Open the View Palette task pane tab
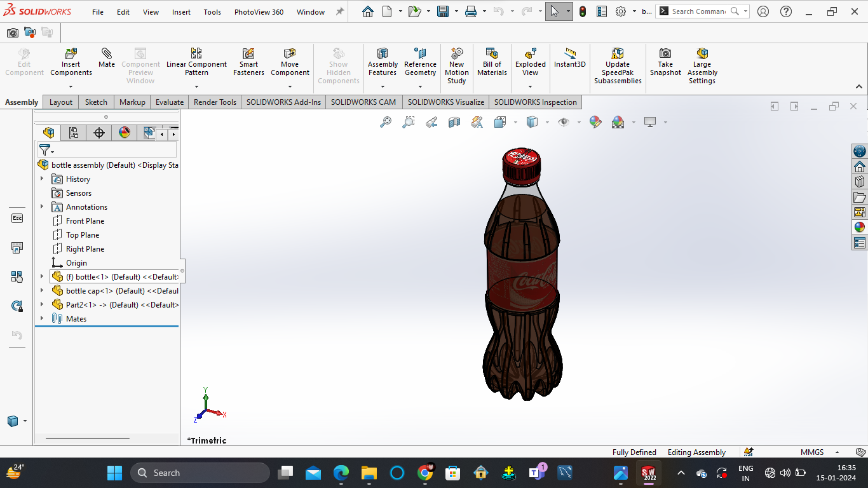Image resolution: width=868 pixels, height=488 pixels. click(860, 212)
